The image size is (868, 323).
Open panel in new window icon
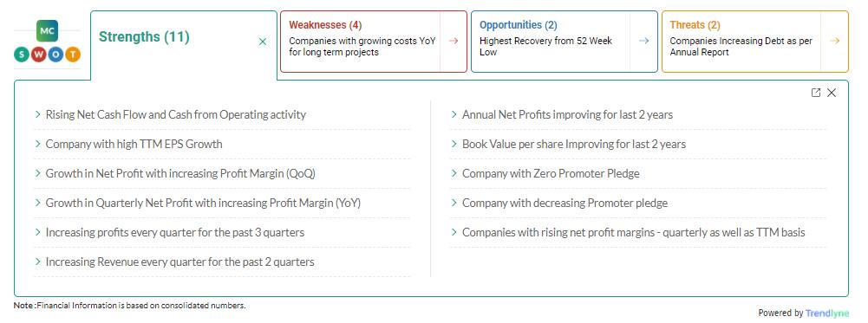tap(815, 93)
